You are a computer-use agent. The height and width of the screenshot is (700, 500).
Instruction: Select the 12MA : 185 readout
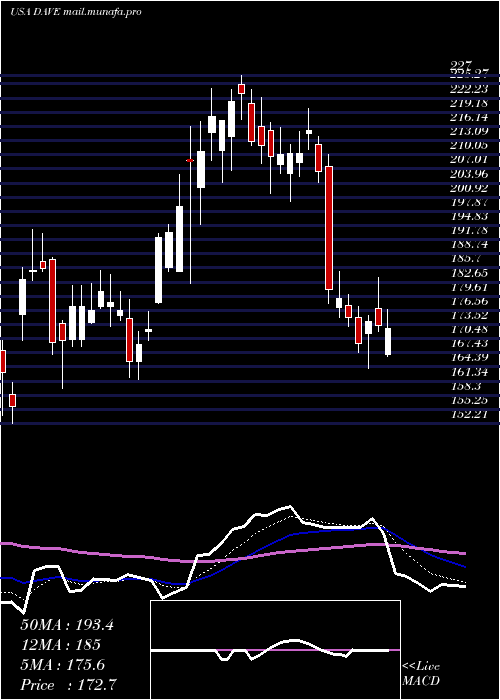click(60, 645)
